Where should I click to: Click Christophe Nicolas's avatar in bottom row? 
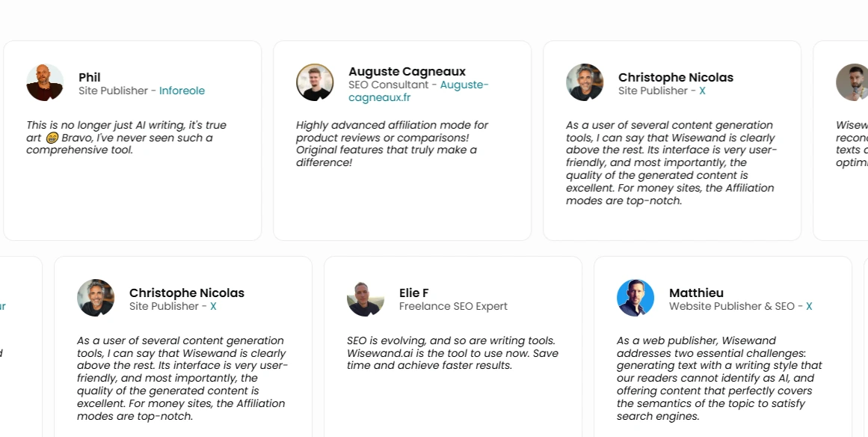[96, 298]
